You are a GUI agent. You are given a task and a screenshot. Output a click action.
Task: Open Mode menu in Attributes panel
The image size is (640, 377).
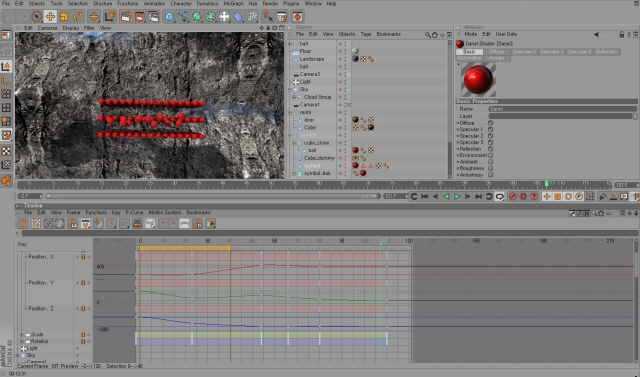tap(471, 34)
